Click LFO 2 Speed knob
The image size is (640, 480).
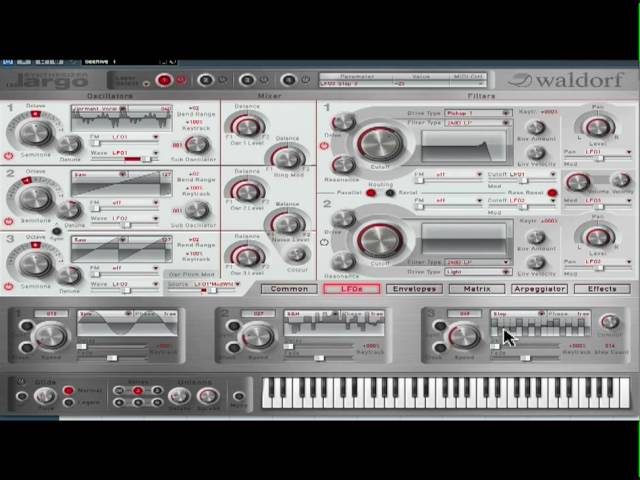tap(258, 336)
